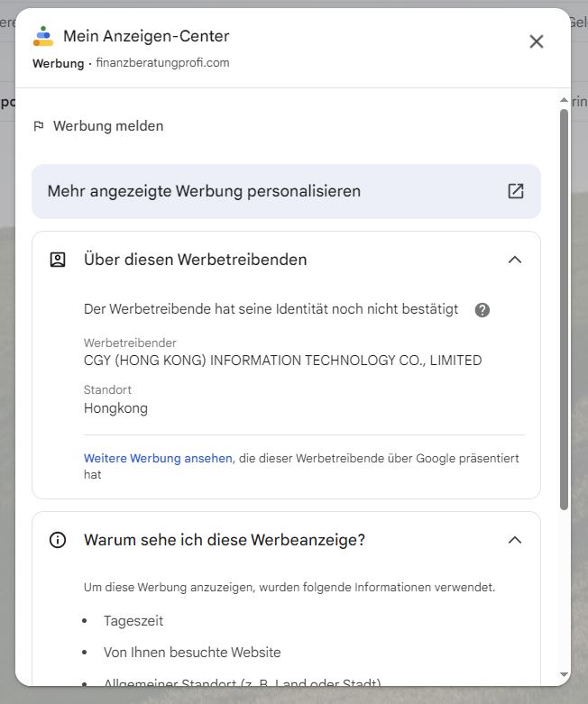Close the Mein Anzeigen-Center dialog
Image resolution: width=588 pixels, height=704 pixels.
(537, 41)
